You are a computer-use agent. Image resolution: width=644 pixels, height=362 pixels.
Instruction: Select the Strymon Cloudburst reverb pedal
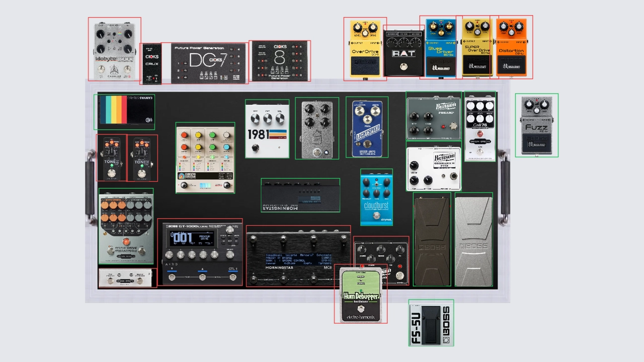(x=376, y=197)
